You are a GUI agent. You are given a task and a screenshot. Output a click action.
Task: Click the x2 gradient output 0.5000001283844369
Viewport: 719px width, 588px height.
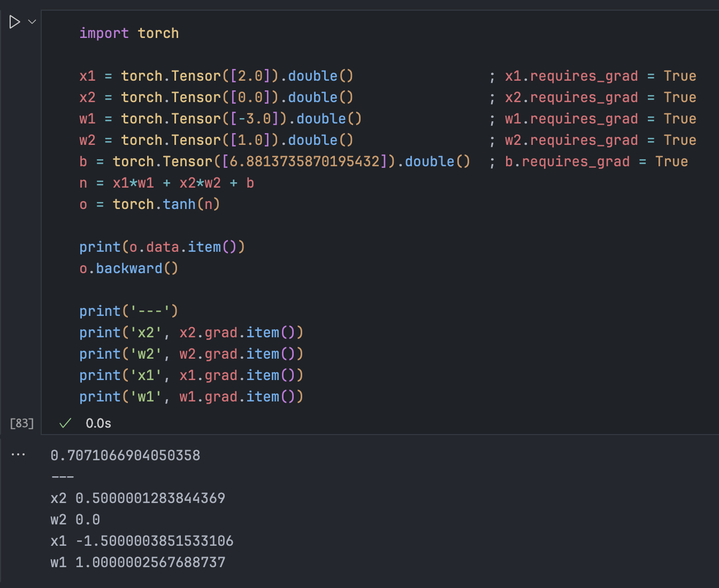pyautogui.click(x=150, y=498)
